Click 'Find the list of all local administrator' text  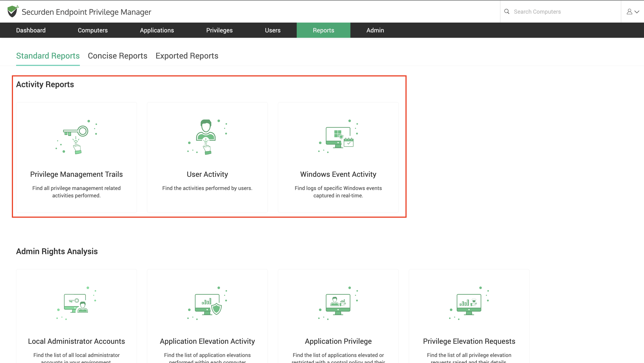pos(77,355)
